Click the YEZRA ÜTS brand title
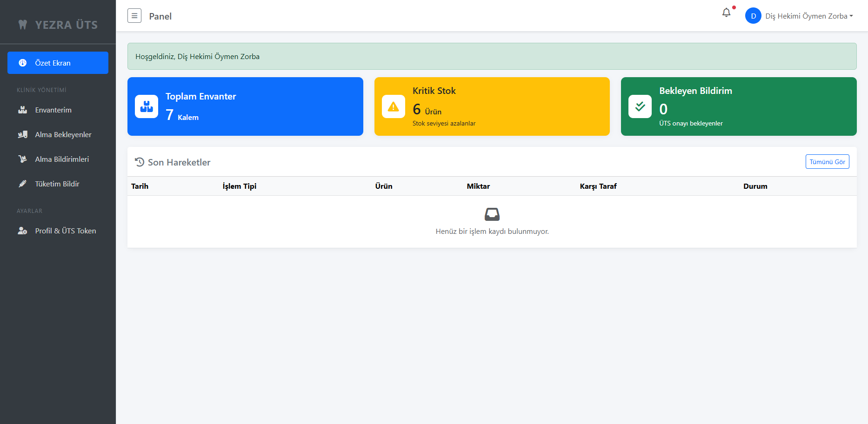This screenshot has width=868, height=424. pos(67,25)
